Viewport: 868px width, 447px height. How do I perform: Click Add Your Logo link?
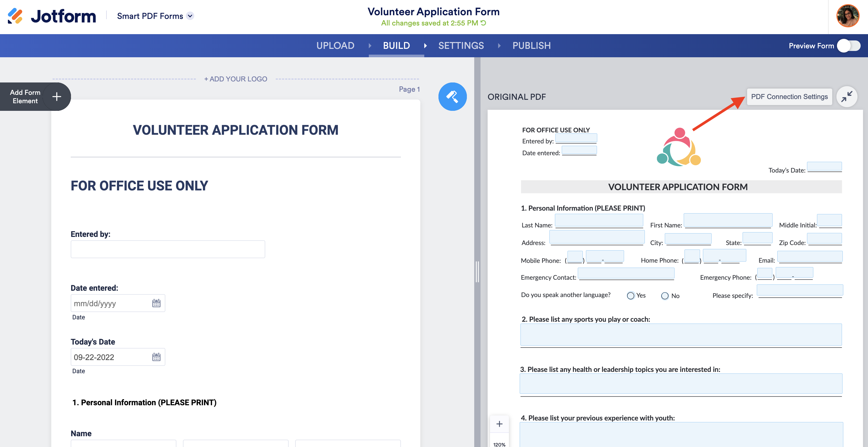coord(236,79)
